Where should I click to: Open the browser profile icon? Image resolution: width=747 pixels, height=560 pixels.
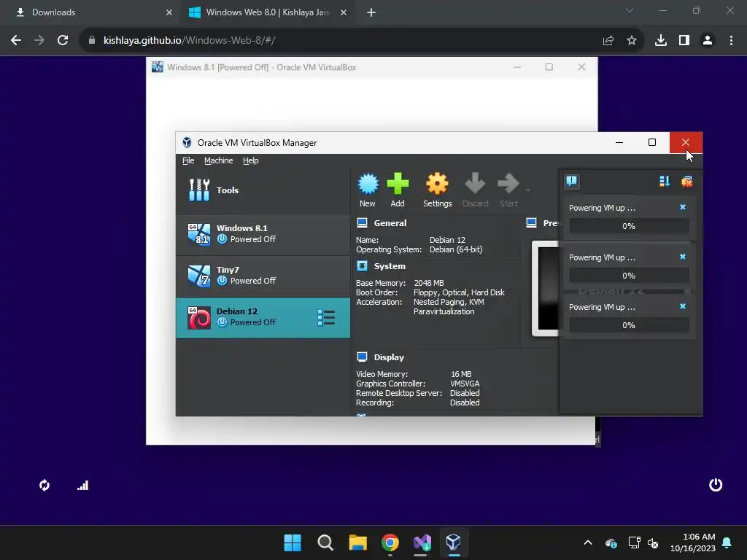[x=708, y=41]
